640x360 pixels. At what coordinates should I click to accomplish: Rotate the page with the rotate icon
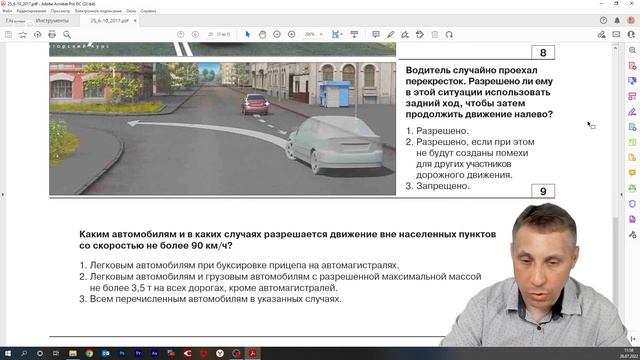(449, 35)
